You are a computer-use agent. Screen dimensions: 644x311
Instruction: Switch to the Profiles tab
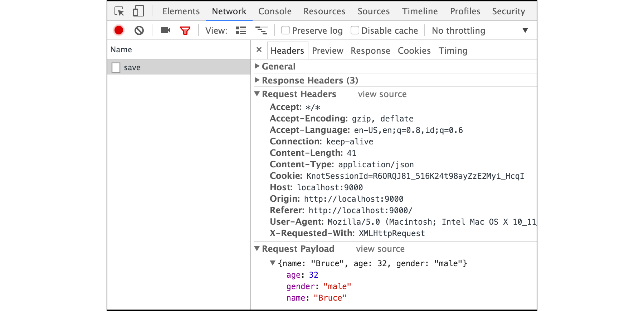click(x=465, y=11)
